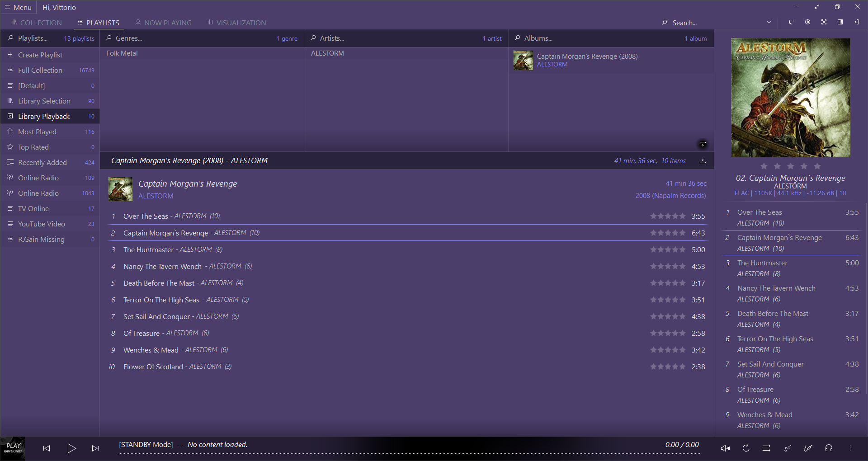Click the arrow-into-bracket icon in the top toolbar

(856, 22)
